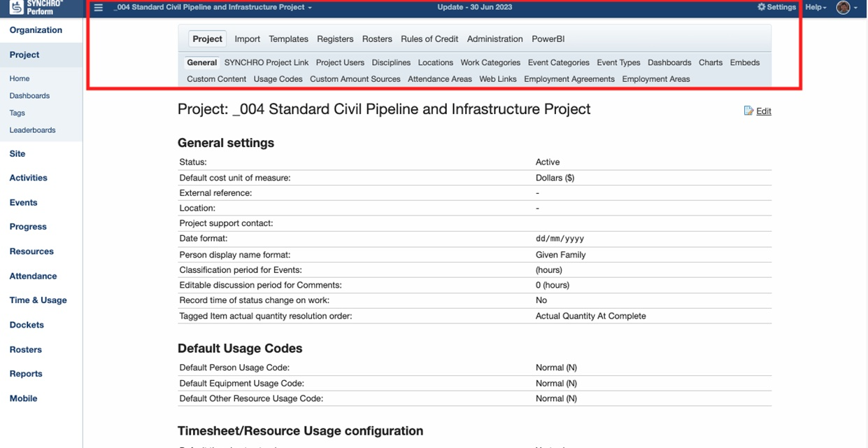Select the PowerBI tab

point(548,39)
